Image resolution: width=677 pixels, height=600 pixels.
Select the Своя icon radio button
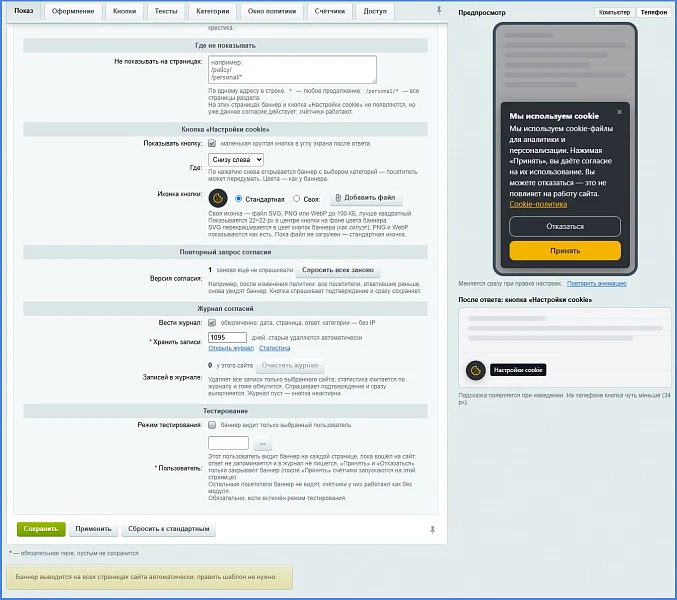[x=297, y=199]
